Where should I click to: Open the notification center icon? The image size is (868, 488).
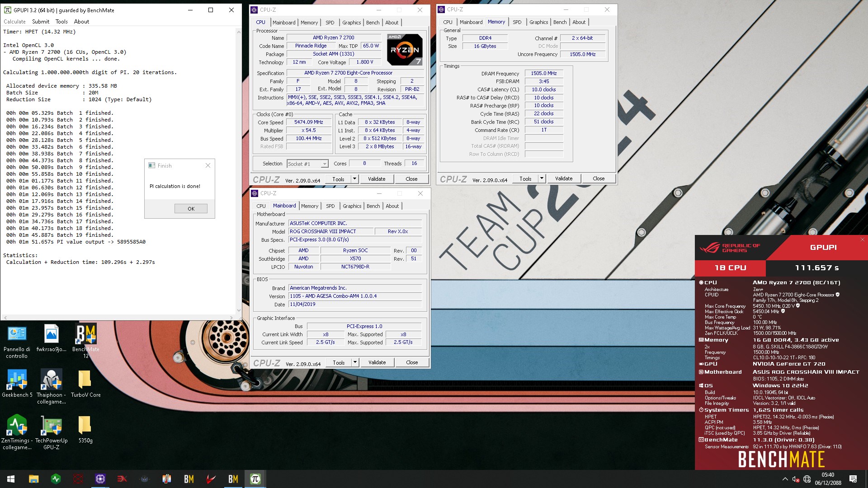[x=853, y=479]
